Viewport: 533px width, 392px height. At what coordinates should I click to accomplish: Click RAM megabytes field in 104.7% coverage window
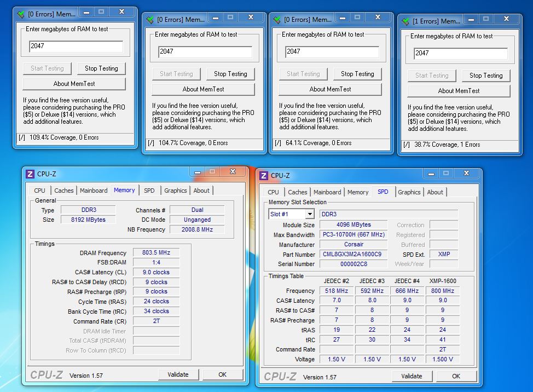205,51
